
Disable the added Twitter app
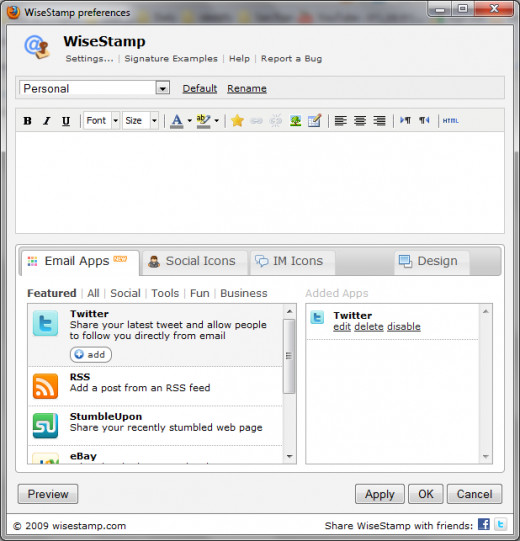[404, 327]
